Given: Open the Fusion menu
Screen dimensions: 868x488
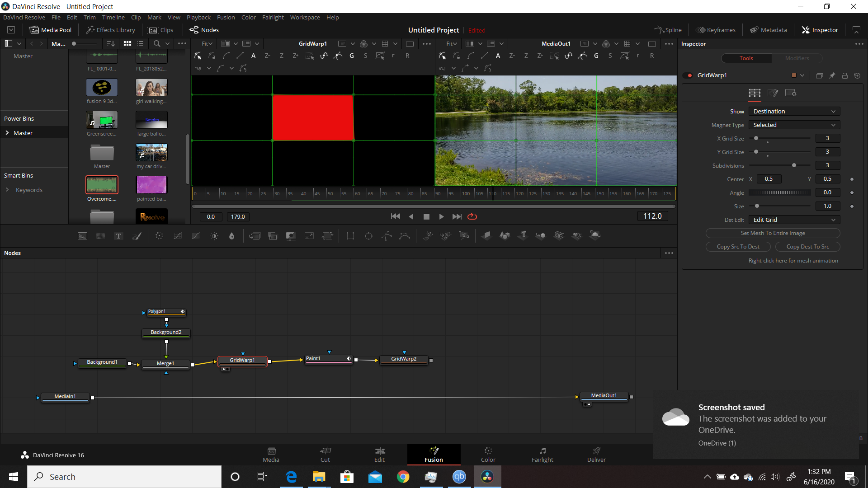Looking at the screenshot, I should coord(226,17).
